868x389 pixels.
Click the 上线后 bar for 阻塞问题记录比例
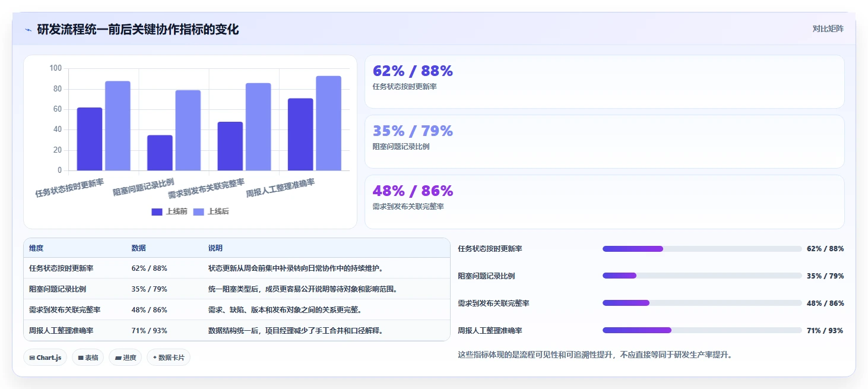[x=188, y=130]
